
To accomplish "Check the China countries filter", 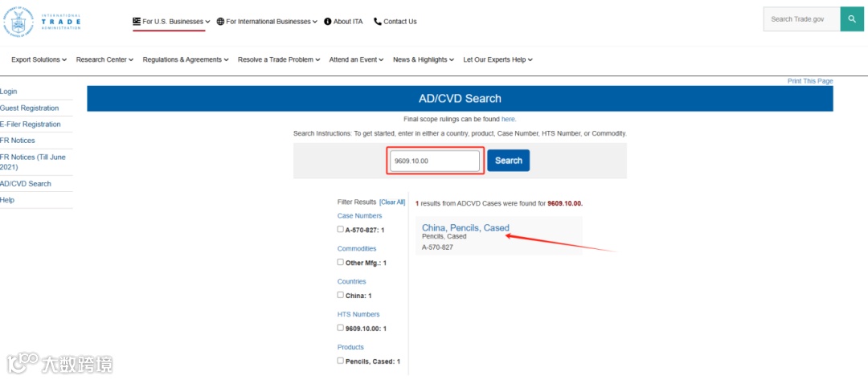I will [x=341, y=295].
